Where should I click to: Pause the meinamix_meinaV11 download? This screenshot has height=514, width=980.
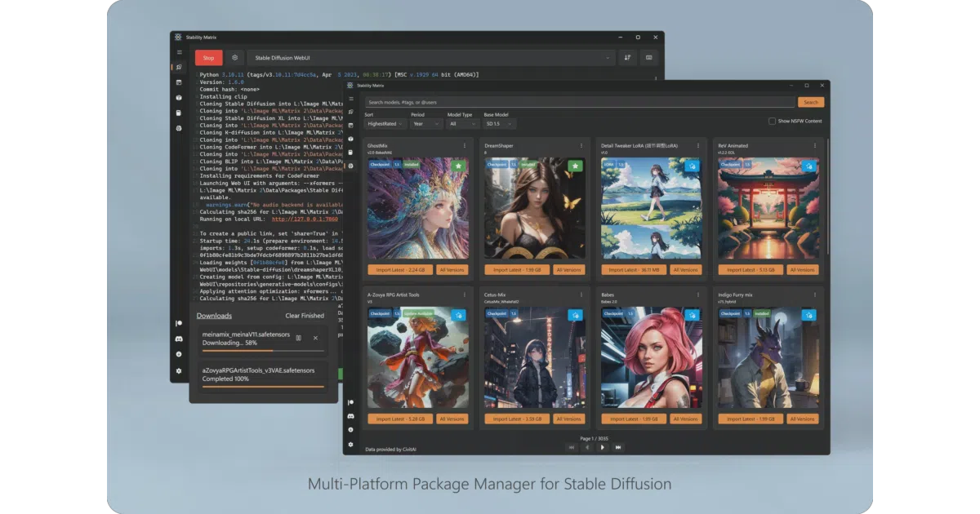click(298, 338)
